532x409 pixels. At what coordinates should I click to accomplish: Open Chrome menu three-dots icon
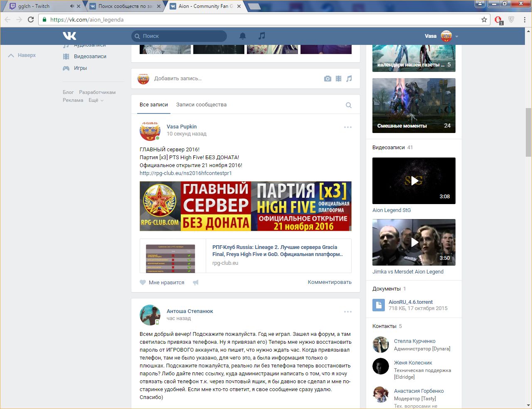pos(525,20)
